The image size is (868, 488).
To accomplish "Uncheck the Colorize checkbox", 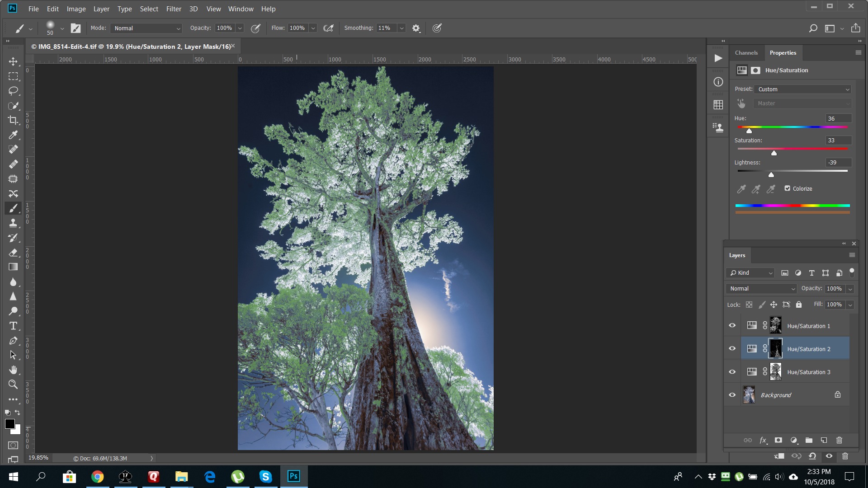I will coord(788,188).
